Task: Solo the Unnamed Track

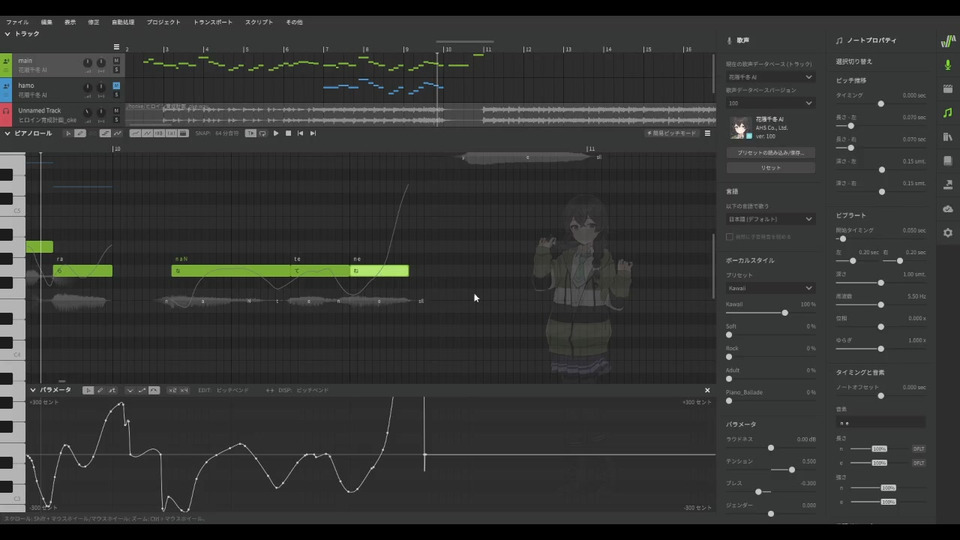Action: (116, 120)
